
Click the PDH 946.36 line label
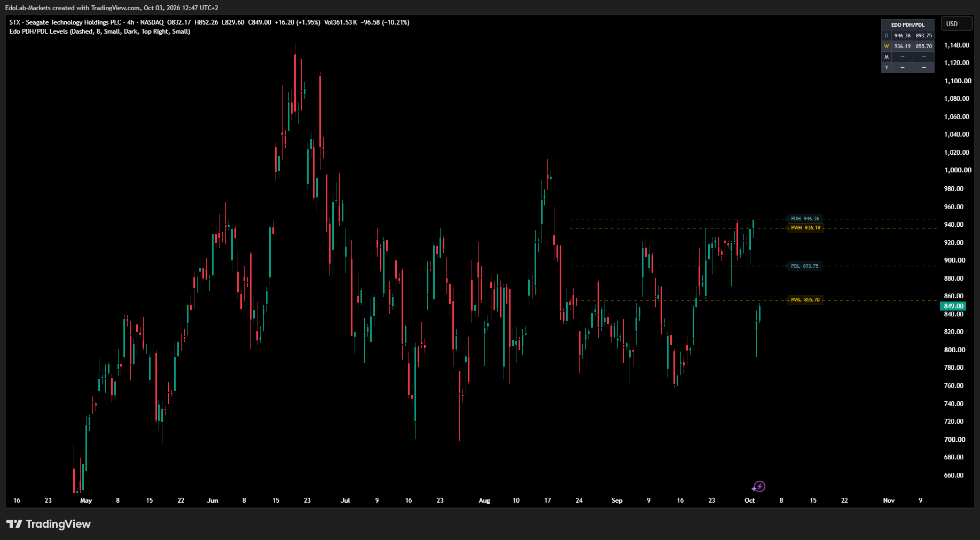tap(805, 219)
